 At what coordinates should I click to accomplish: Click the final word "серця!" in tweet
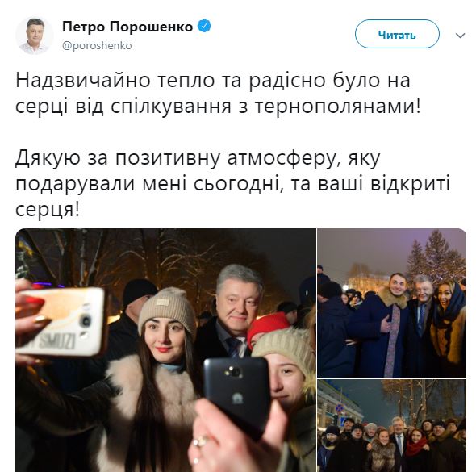coord(48,209)
